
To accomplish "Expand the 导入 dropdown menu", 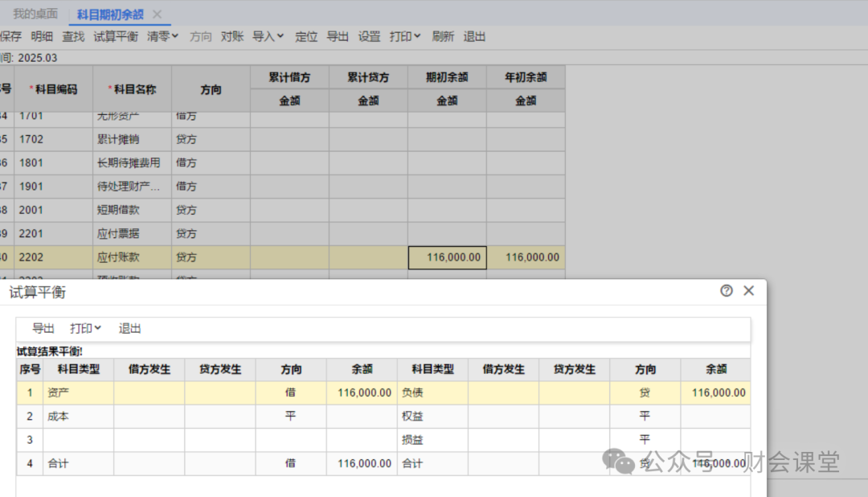I will (268, 36).
